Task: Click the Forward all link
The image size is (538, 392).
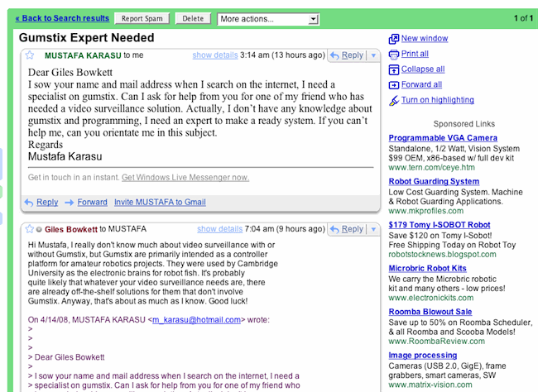Action: pos(421,84)
